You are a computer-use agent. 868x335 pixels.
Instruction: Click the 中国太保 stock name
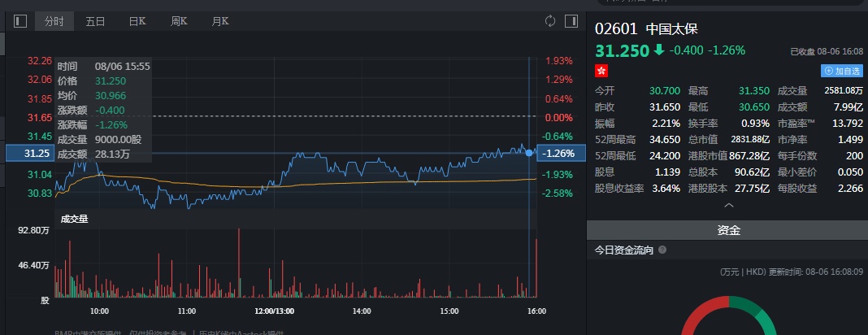[x=671, y=28]
